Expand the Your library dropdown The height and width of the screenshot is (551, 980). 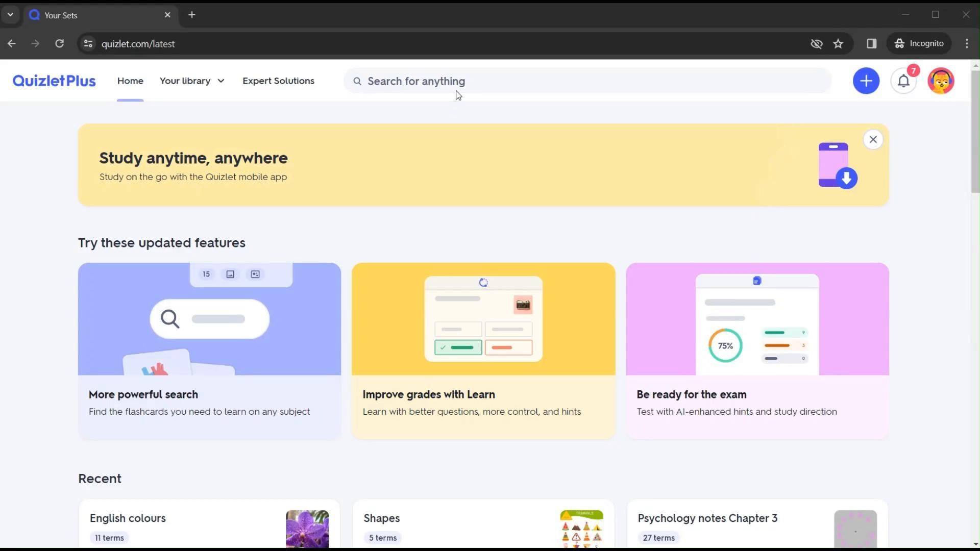tap(192, 81)
